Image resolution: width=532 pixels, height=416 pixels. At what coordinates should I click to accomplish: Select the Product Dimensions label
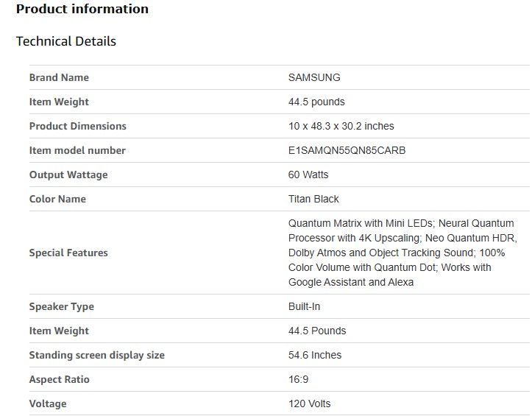[x=77, y=126]
